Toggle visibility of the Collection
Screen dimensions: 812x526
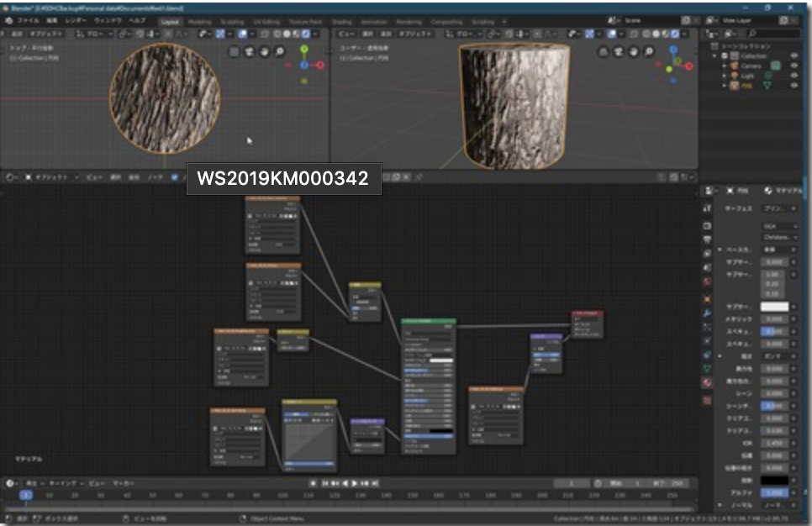[794, 55]
